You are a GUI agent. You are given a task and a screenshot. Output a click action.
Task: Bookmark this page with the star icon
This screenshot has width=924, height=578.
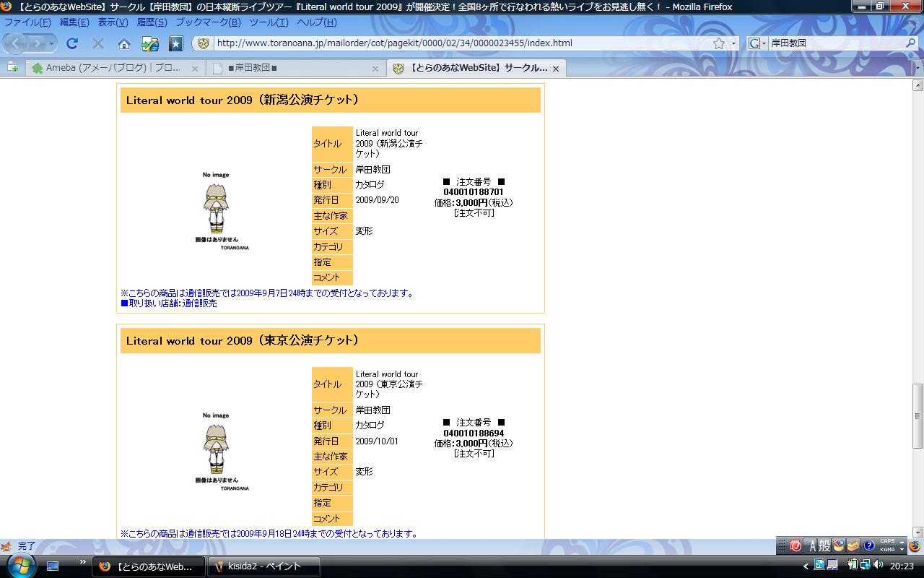(x=718, y=43)
